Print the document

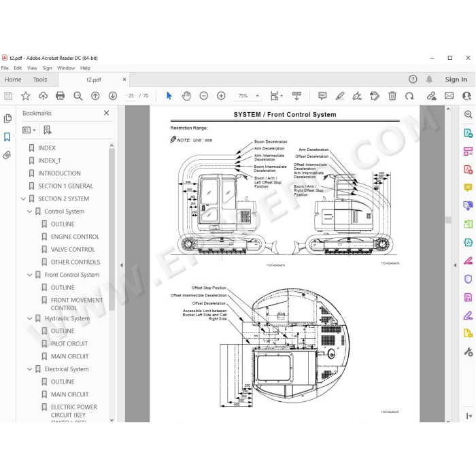60,96
